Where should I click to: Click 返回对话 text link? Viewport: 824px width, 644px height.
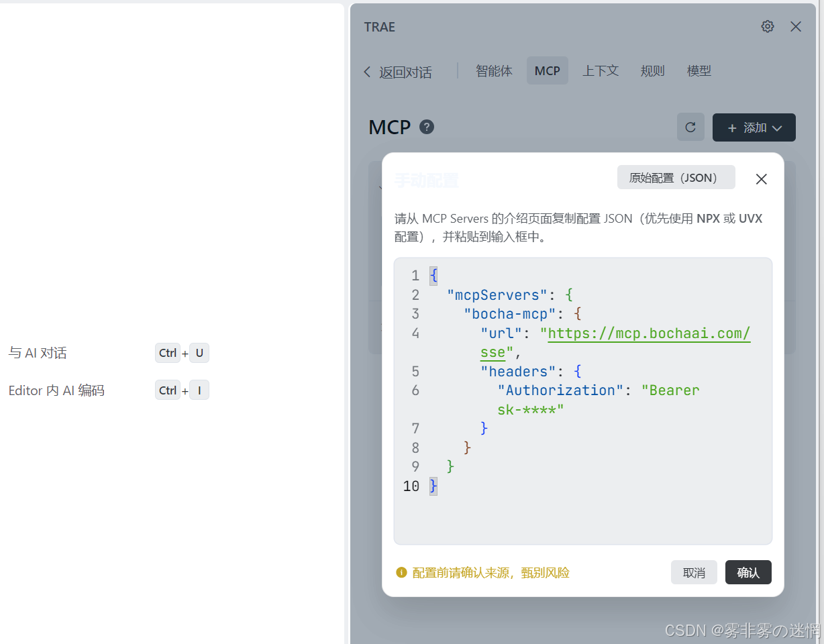coord(405,72)
